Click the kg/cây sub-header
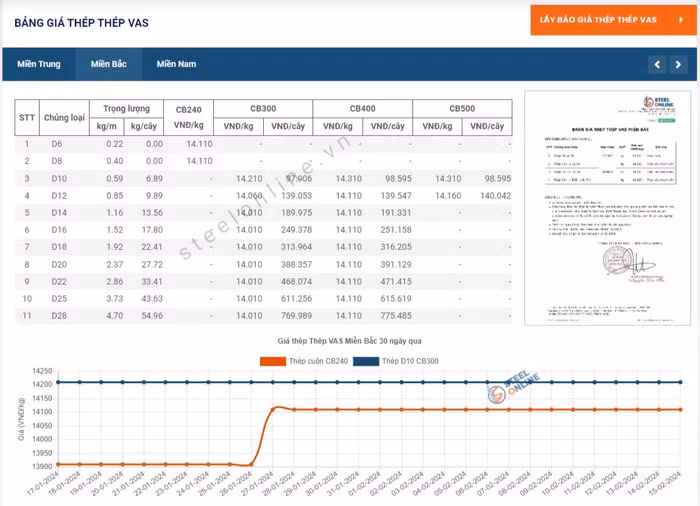 144,126
